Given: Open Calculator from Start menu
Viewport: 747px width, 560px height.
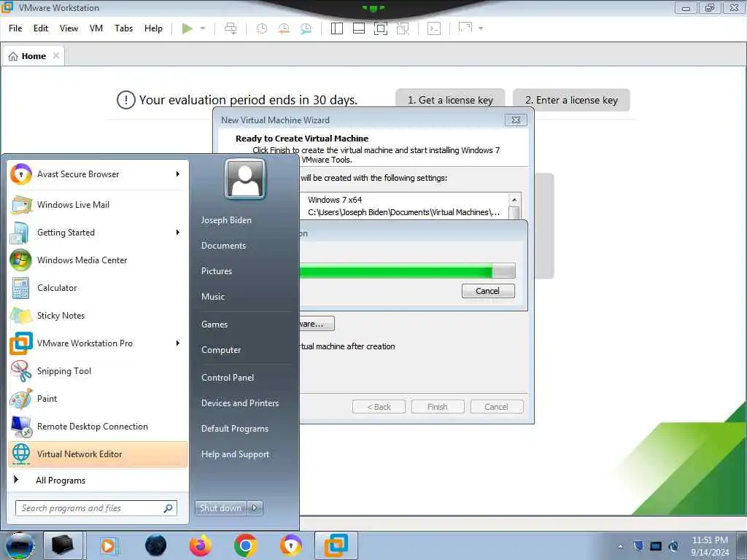Looking at the screenshot, I should coord(98,288).
